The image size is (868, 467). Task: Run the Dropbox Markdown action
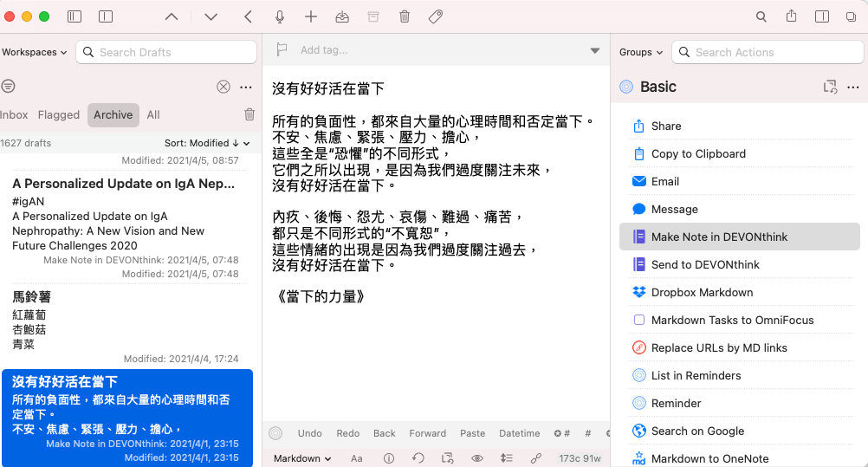pyautogui.click(x=740, y=292)
